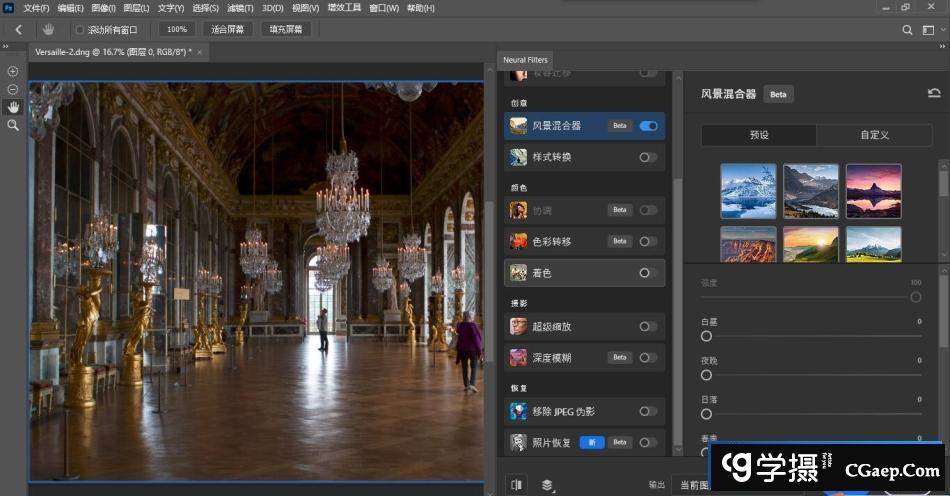Switch to the 自定义 tab
This screenshot has height=496, width=950.
coord(874,135)
